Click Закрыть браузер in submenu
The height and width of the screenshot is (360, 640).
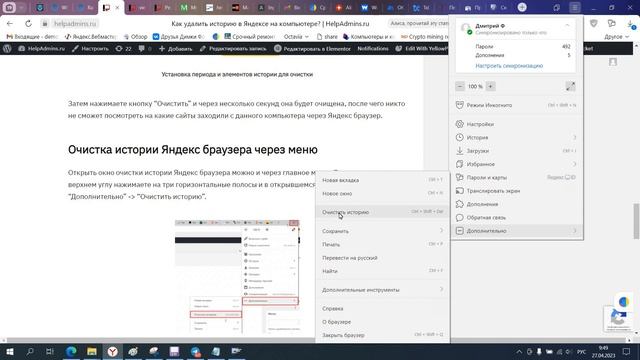click(x=383, y=335)
